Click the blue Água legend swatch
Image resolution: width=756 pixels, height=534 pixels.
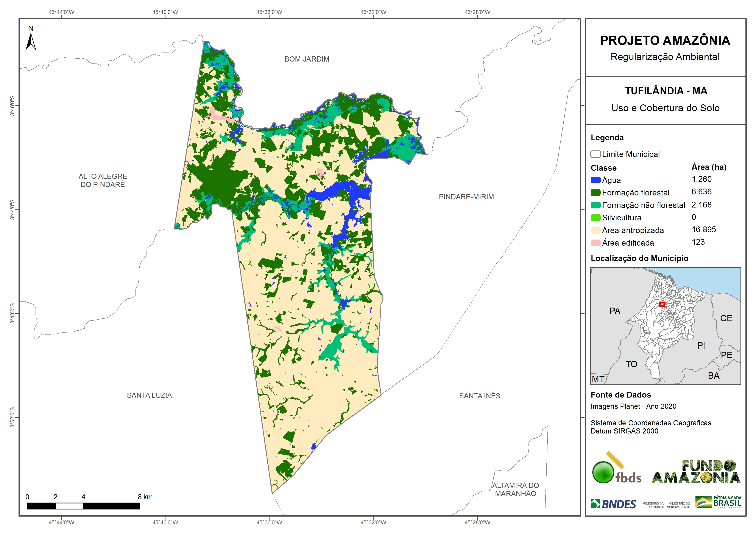pos(595,180)
